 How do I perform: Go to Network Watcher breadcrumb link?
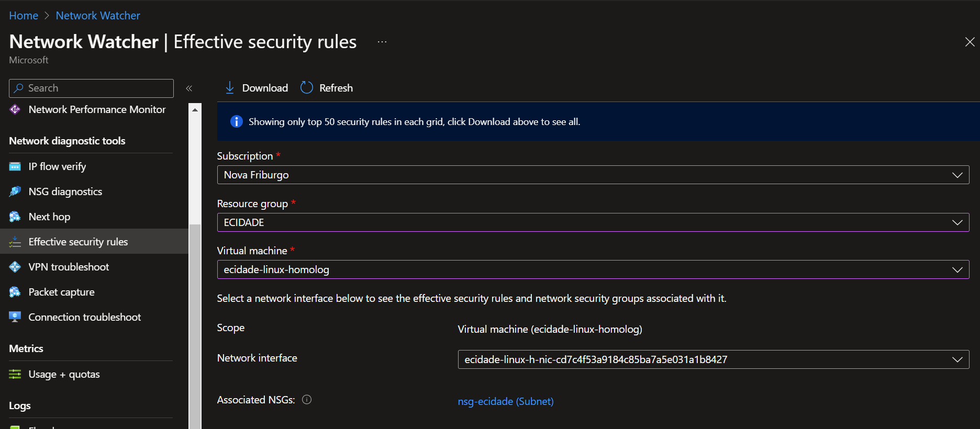coord(98,16)
